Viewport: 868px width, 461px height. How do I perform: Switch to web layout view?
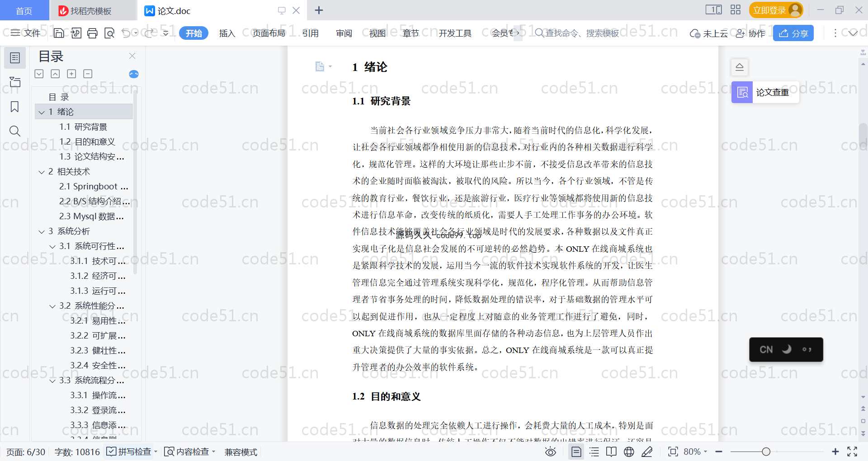coord(629,452)
